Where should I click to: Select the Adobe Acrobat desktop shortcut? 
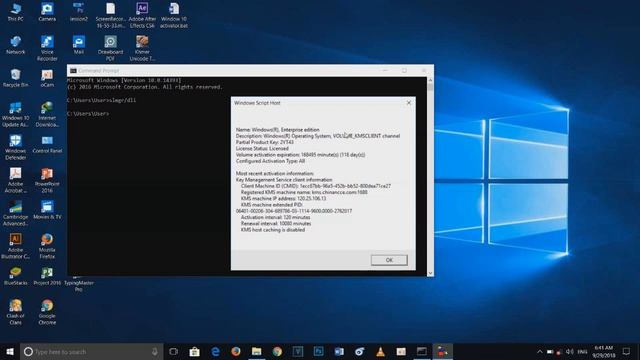16,180
